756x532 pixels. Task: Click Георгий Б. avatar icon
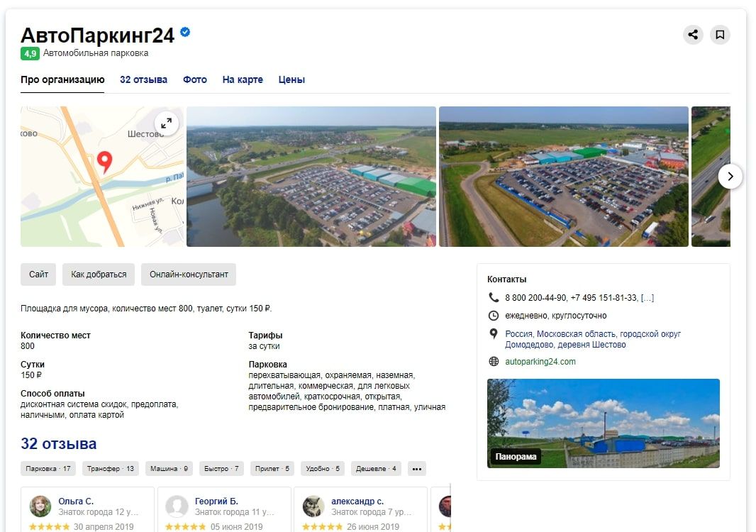click(x=177, y=506)
